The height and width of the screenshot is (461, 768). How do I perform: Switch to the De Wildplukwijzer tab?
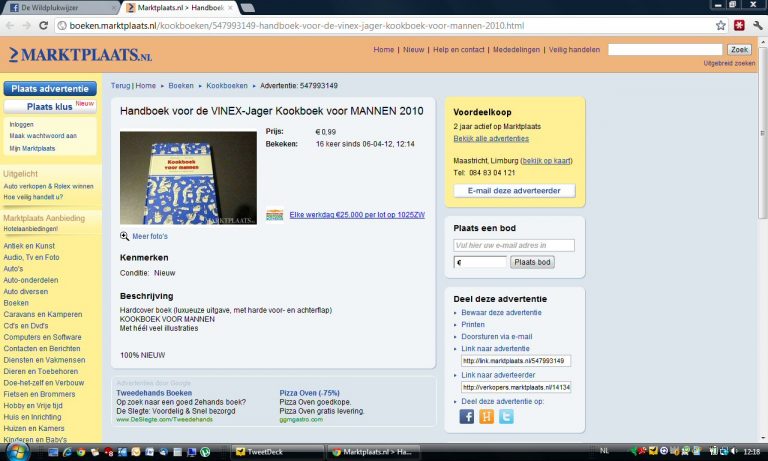click(x=61, y=8)
